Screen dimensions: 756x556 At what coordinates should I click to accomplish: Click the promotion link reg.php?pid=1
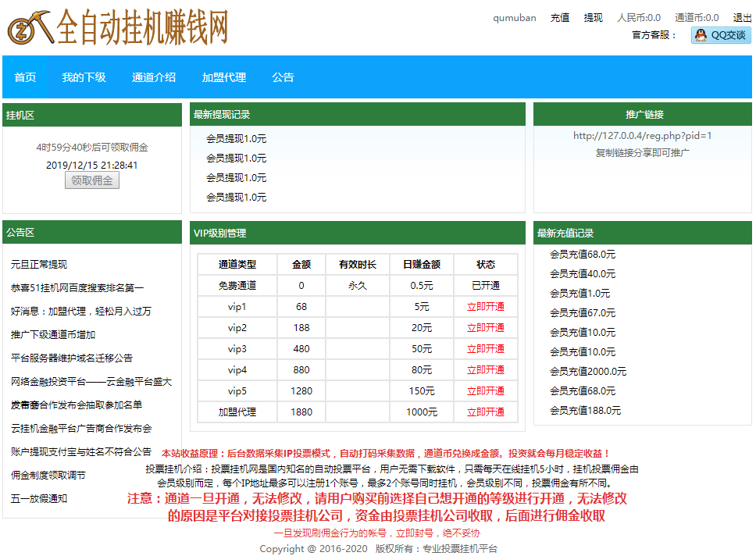tap(642, 136)
